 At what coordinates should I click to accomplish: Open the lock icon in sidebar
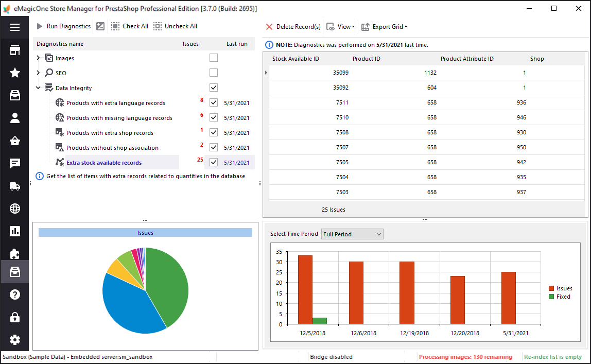click(15, 317)
